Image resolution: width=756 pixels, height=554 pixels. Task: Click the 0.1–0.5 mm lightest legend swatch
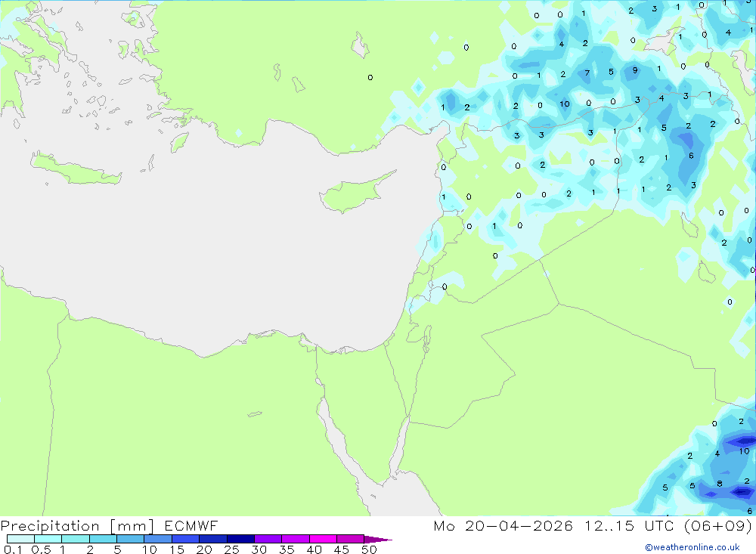coord(20,539)
